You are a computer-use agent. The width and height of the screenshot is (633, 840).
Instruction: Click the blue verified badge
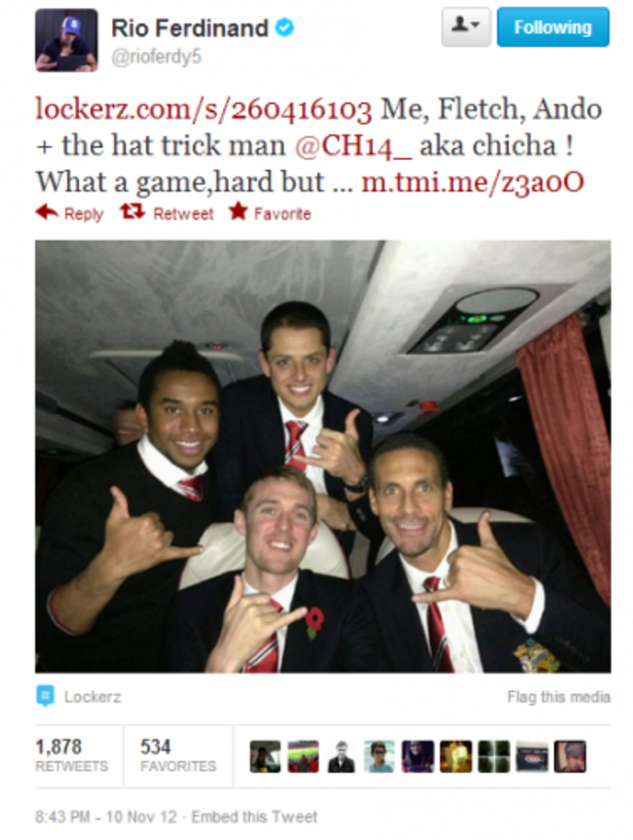click(284, 27)
